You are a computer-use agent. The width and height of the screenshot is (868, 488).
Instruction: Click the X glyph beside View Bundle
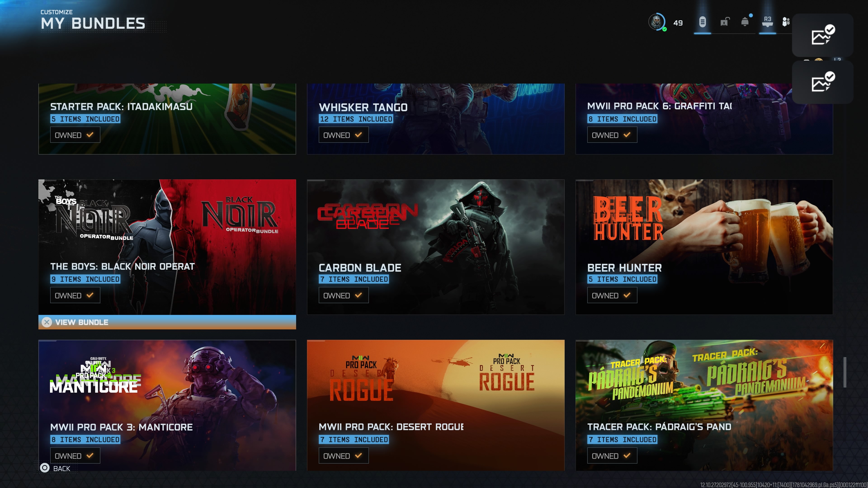click(47, 322)
